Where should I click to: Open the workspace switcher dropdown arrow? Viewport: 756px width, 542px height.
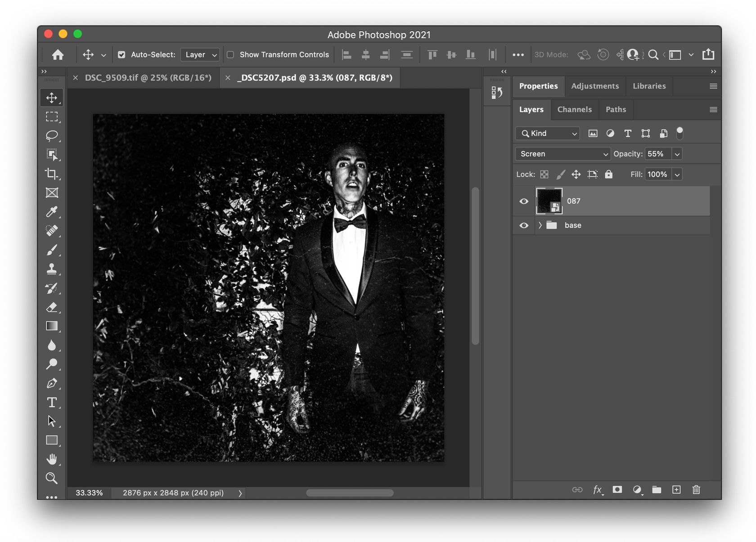(691, 55)
